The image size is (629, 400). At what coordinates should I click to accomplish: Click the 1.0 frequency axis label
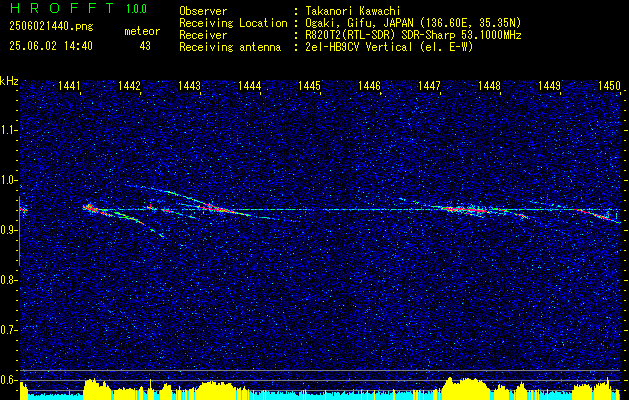coord(8,180)
